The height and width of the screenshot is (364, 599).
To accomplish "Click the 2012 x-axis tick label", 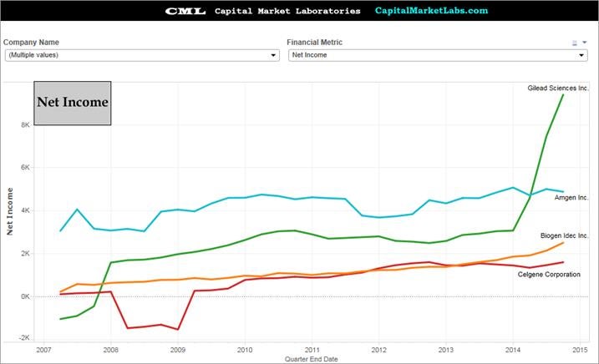I will [379, 350].
